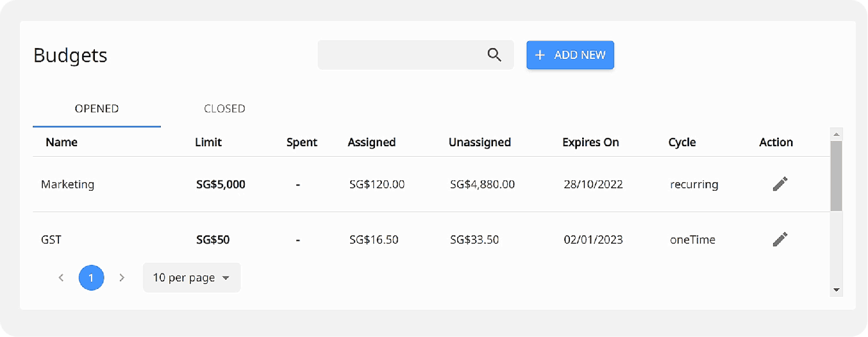Click the Budgets page title
This screenshot has height=337, width=868.
click(70, 55)
